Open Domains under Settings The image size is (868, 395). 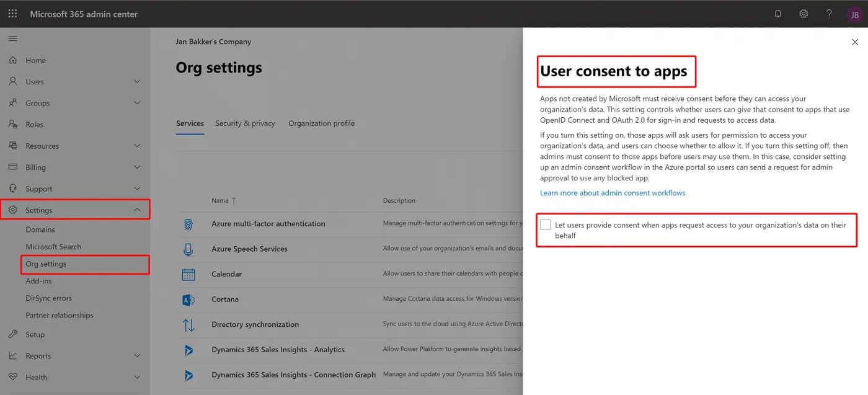pos(40,229)
